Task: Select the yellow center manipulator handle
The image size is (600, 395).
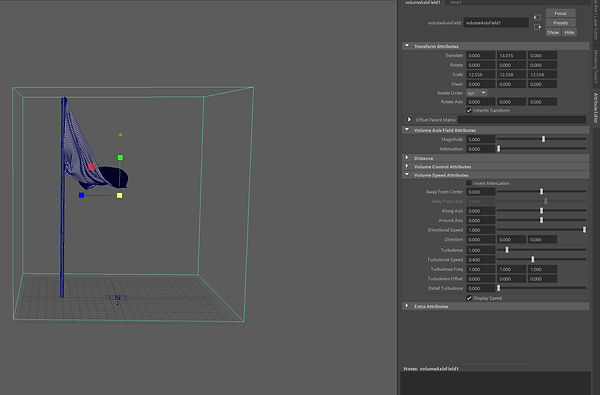Action: pos(119,196)
